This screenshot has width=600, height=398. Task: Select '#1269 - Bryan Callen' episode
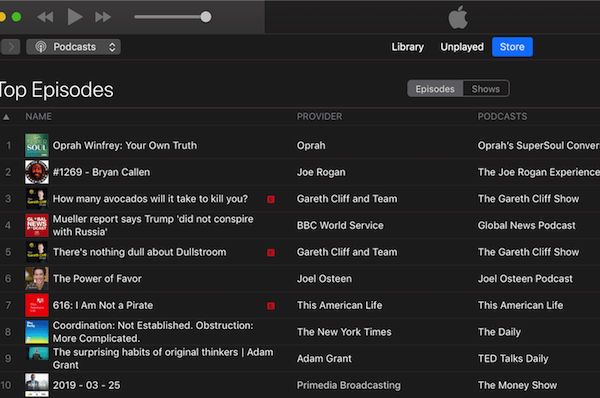point(101,172)
